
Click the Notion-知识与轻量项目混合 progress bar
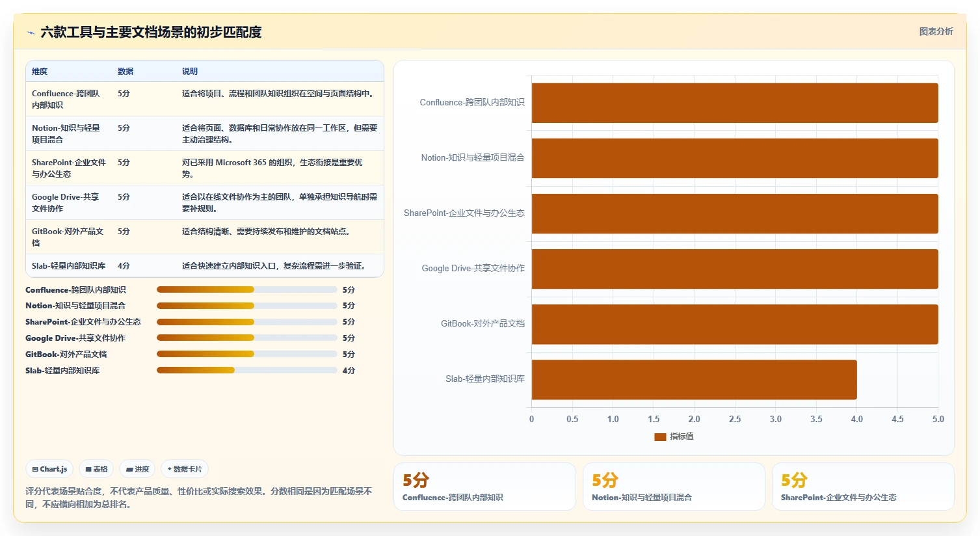[247, 305]
